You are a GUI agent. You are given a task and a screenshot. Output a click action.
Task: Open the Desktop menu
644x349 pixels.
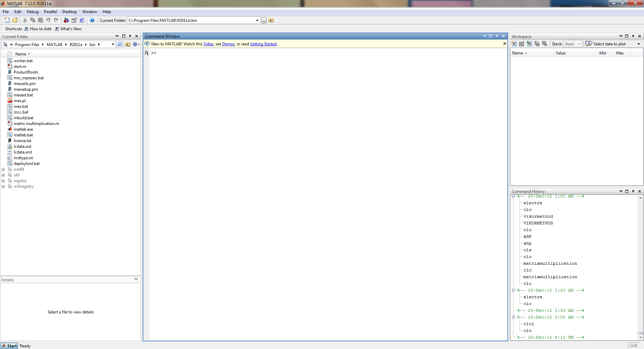(x=69, y=12)
